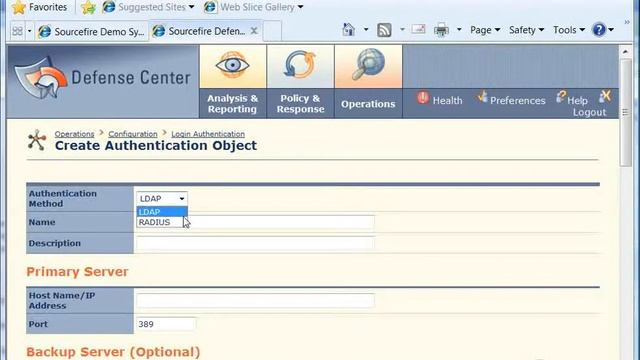Click the Host Name/IP Address field
Screen dimensions: 640x360
256,300
